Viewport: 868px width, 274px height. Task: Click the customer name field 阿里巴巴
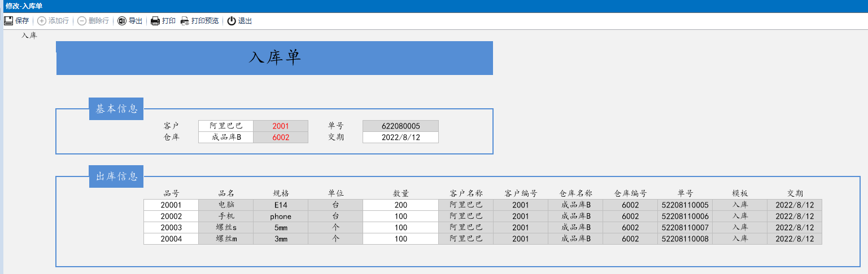coord(226,126)
